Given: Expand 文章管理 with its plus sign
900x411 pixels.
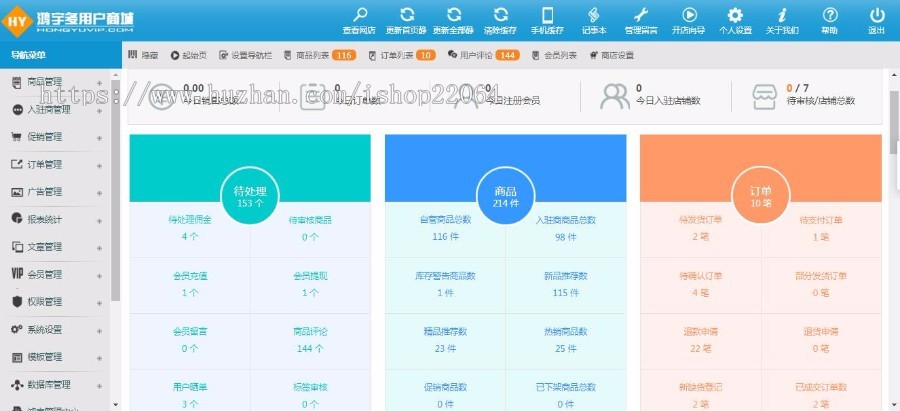Looking at the screenshot, I should [99, 248].
